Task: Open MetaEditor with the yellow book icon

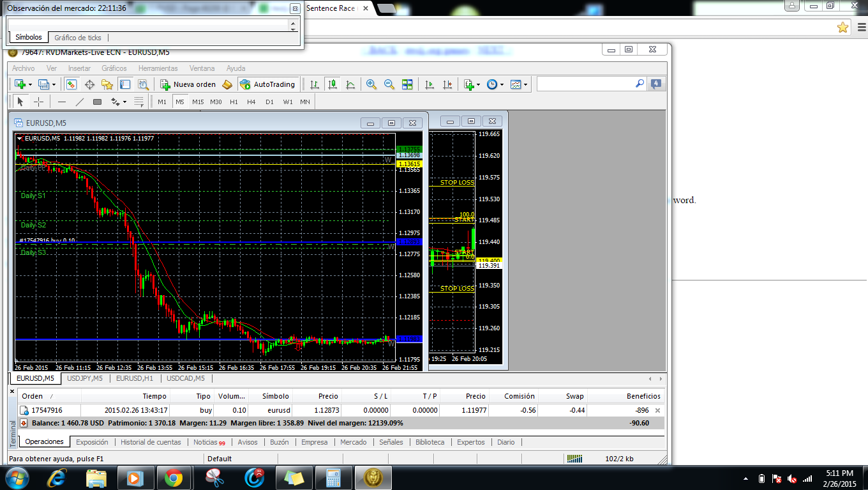Action: click(x=227, y=84)
